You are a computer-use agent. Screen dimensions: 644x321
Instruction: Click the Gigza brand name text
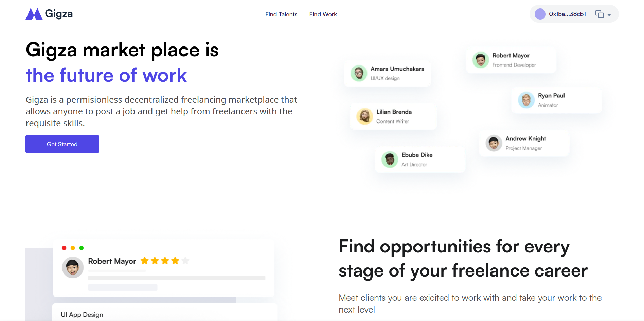click(x=59, y=14)
